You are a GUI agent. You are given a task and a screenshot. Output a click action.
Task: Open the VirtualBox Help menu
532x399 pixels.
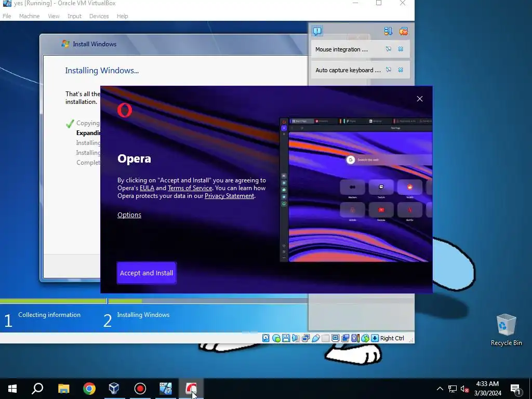[x=122, y=16]
